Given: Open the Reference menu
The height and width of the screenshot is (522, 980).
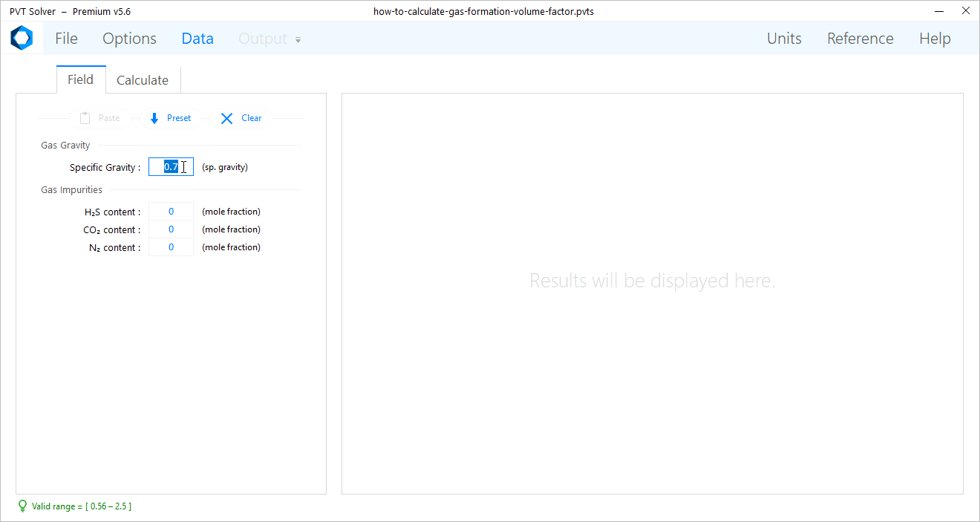Looking at the screenshot, I should (860, 39).
